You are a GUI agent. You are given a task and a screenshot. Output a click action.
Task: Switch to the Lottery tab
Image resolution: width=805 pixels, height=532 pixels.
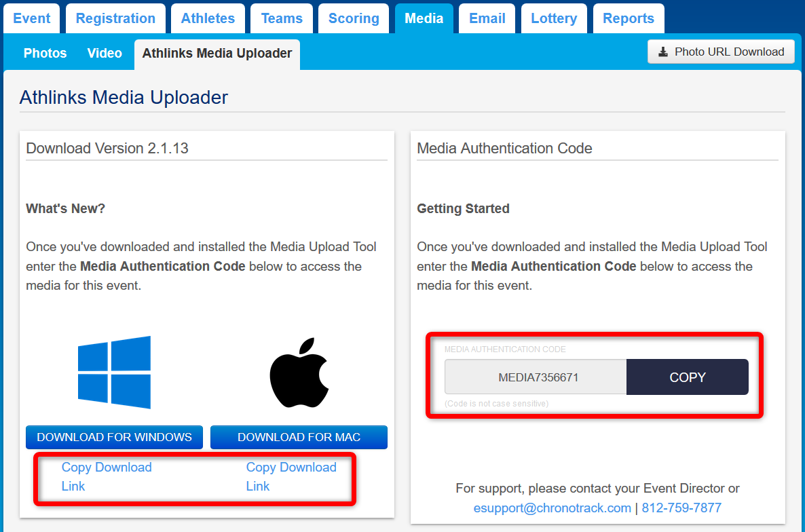pyautogui.click(x=554, y=18)
